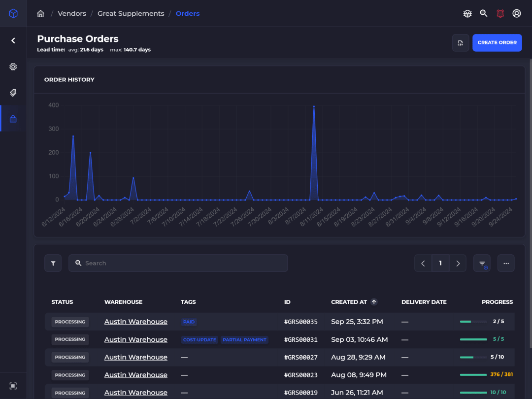532x399 pixels.
Task: Open the more options ellipsis menu
Action: 506,263
